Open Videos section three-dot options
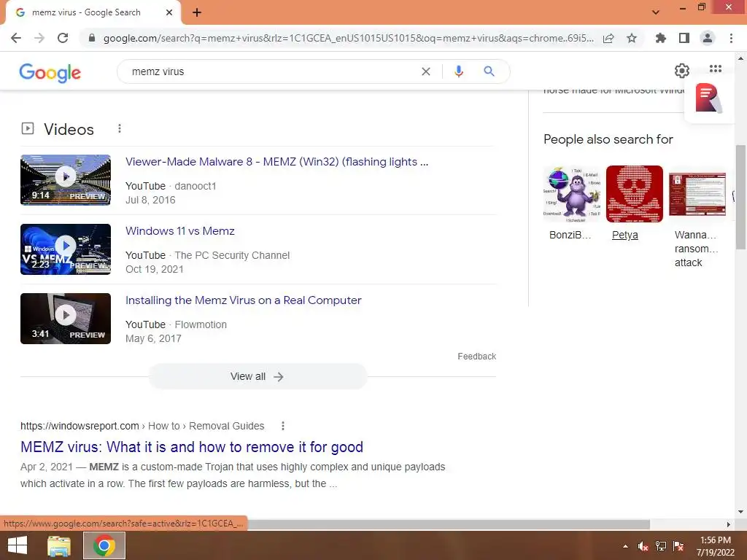Viewport: 747px width, 560px height. tap(120, 128)
